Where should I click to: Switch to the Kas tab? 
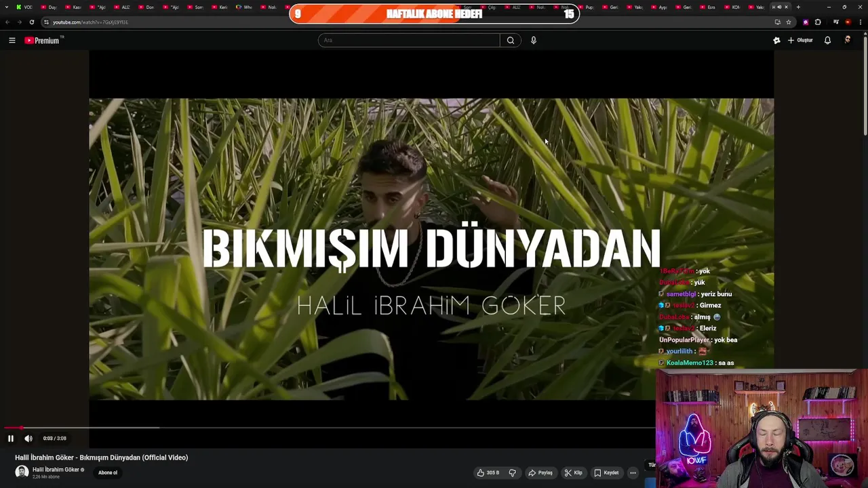[x=73, y=7]
